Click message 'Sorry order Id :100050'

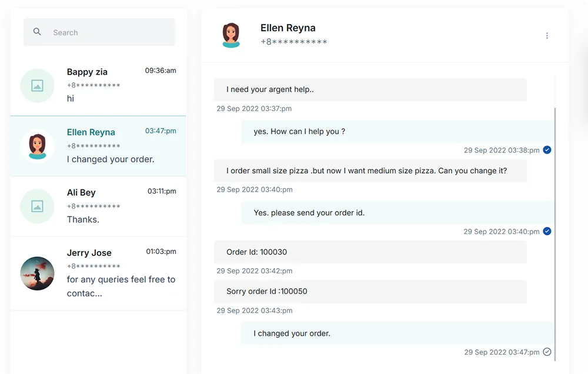coord(370,292)
